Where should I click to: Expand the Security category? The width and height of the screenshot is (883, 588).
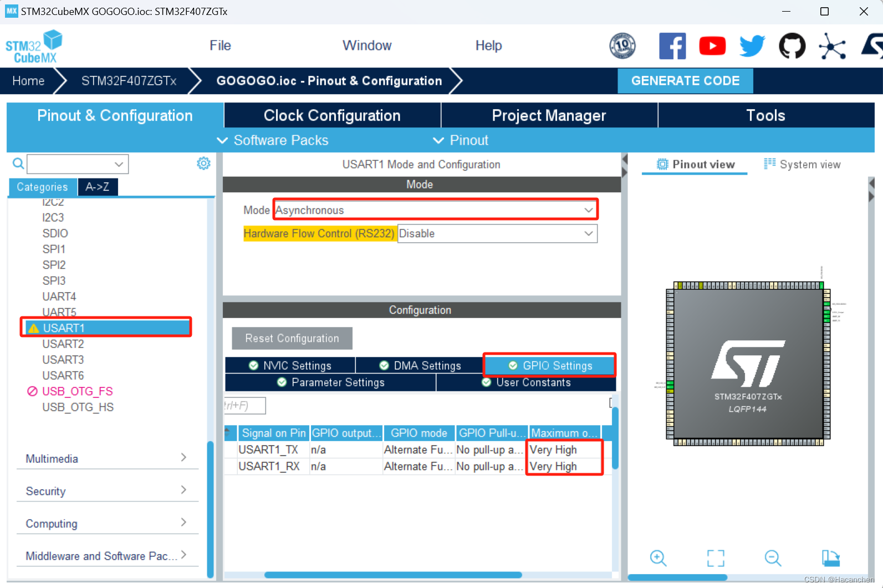click(x=108, y=491)
